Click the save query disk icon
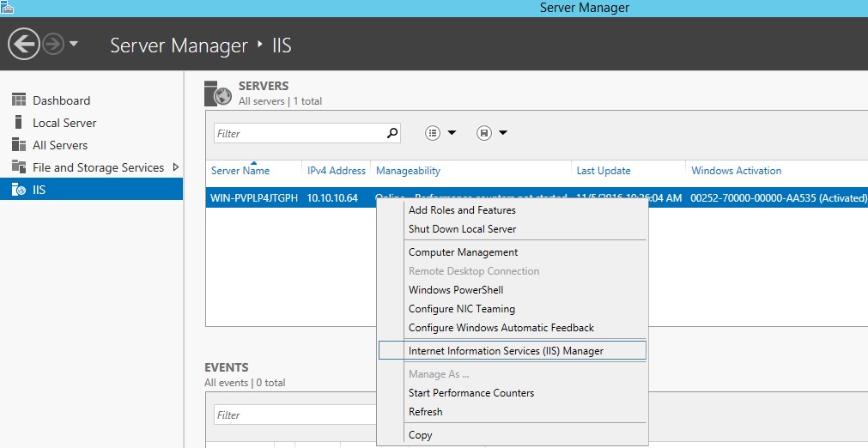This screenshot has height=448, width=868. pyautogui.click(x=484, y=133)
